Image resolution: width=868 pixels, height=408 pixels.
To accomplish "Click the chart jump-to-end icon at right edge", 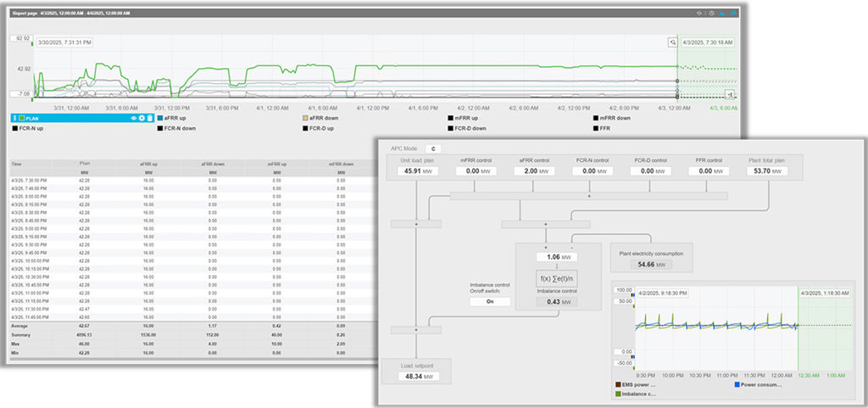I will (730, 95).
